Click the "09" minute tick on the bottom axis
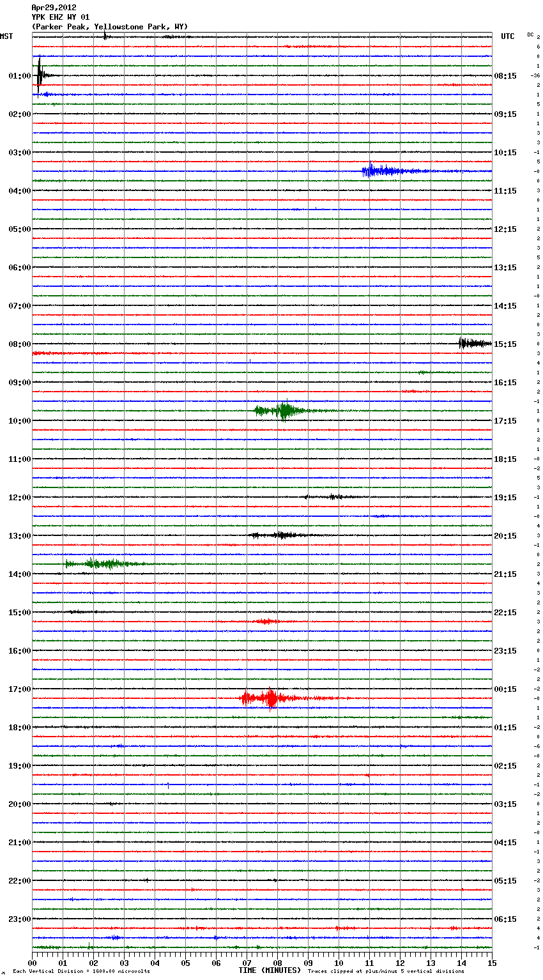 tap(308, 963)
